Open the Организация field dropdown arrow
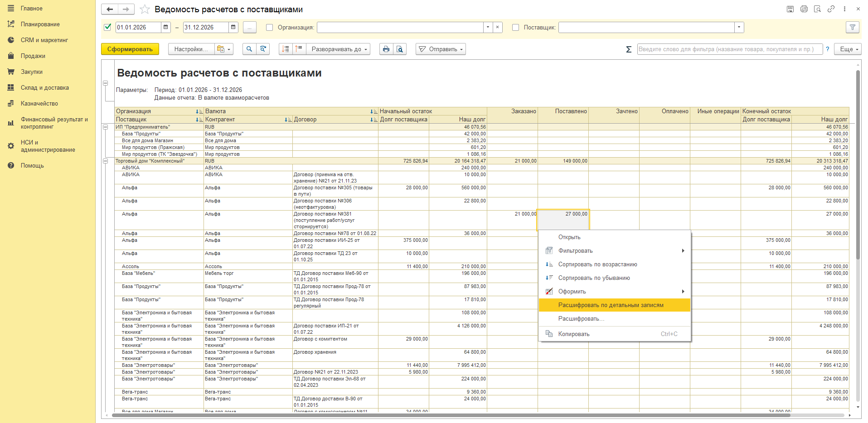Viewport: 868px width, 423px height. (x=488, y=27)
